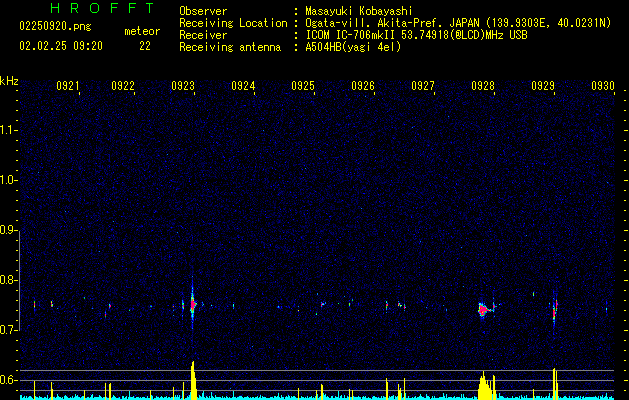Screen dimensions: 629x400
Task: Click the 0928 time marker
Action: (483, 86)
